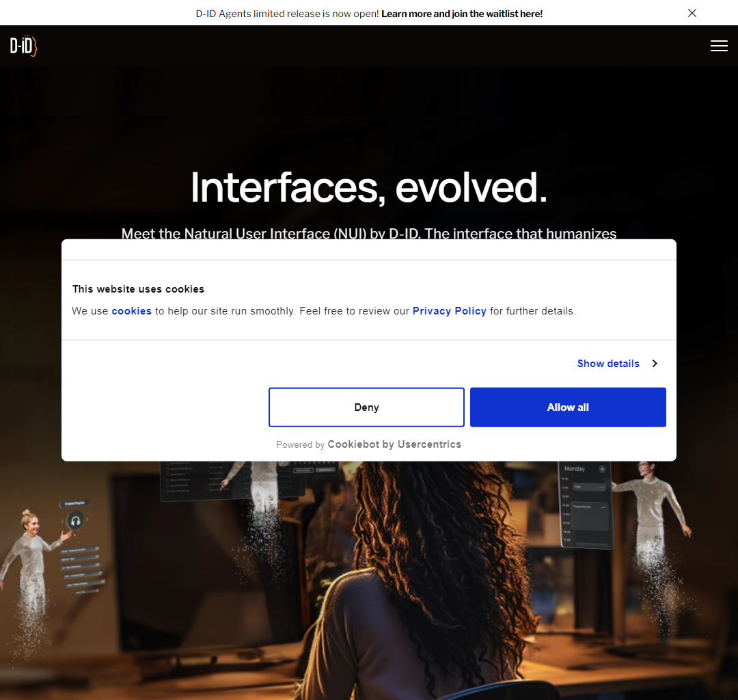Click the Deny cookies button

[x=366, y=407]
